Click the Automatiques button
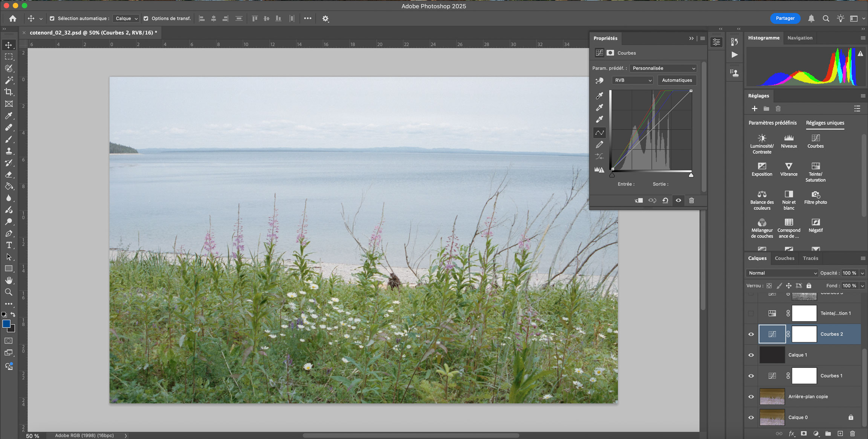 (x=677, y=80)
